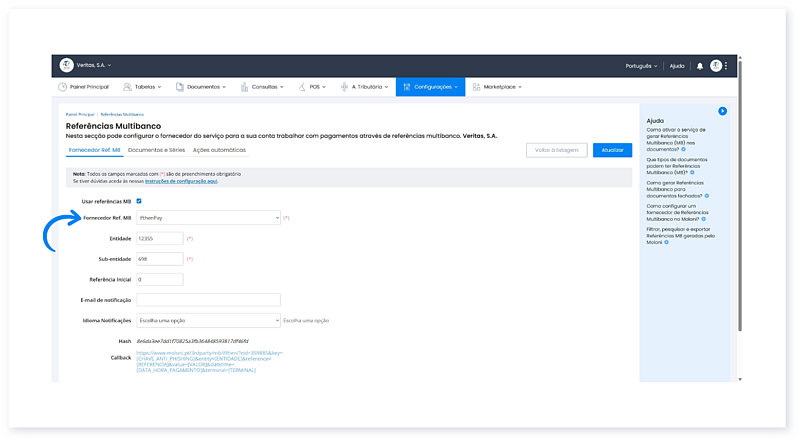This screenshot has height=442, width=800.
Task: Click the Consultas chart icon
Action: [x=244, y=87]
